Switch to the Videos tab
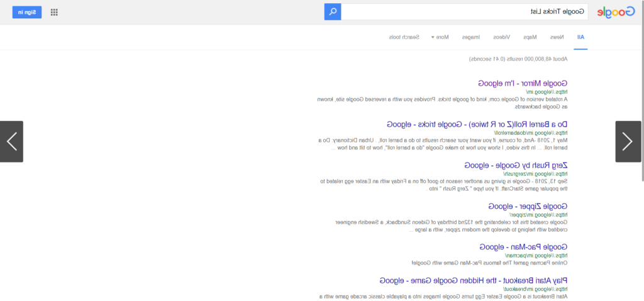The width and height of the screenshot is (644, 301). [x=502, y=37]
